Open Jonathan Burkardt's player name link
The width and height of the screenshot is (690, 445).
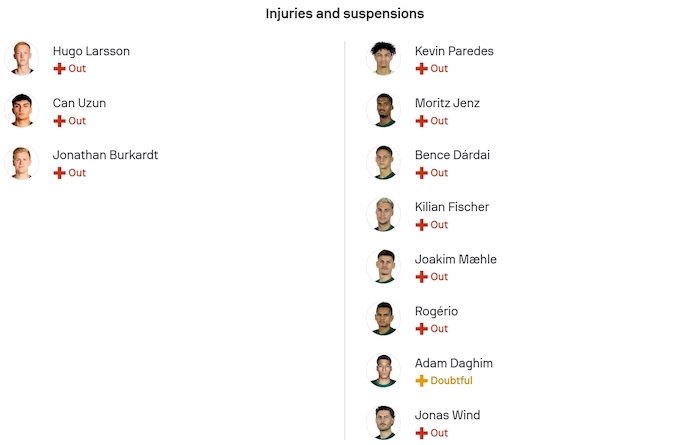105,155
